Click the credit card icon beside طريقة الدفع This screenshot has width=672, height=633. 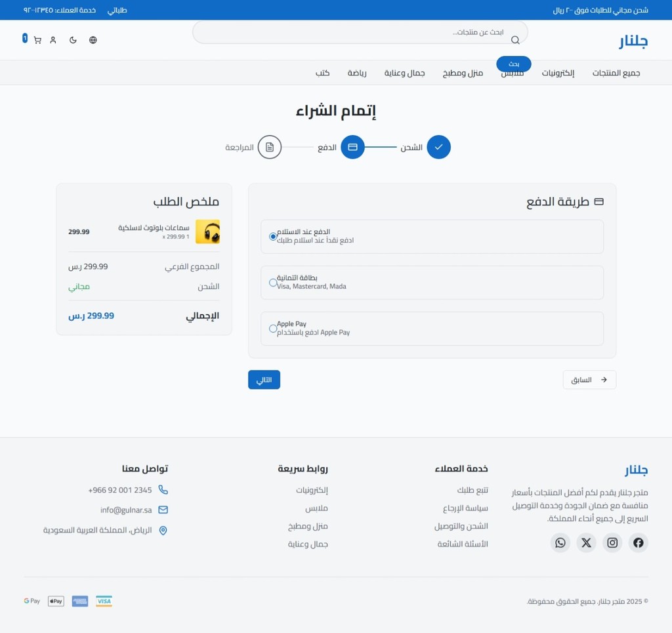pos(599,201)
